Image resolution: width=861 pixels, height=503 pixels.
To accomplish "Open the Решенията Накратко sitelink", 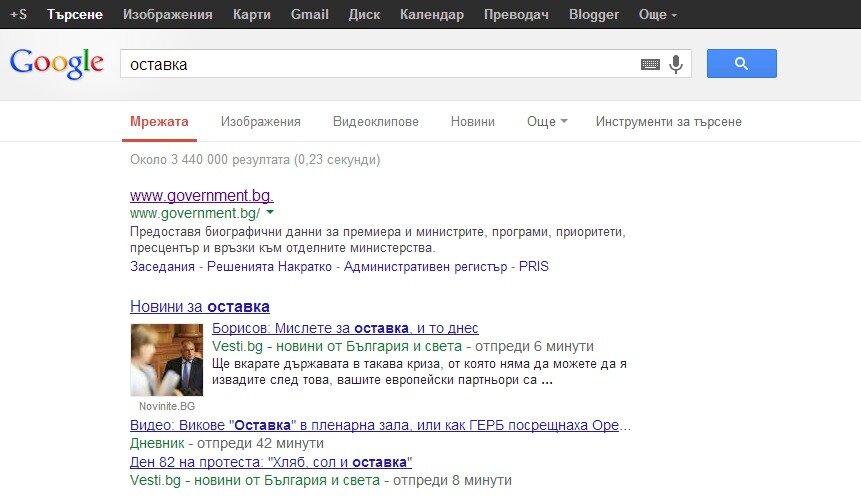I will pyautogui.click(x=269, y=267).
